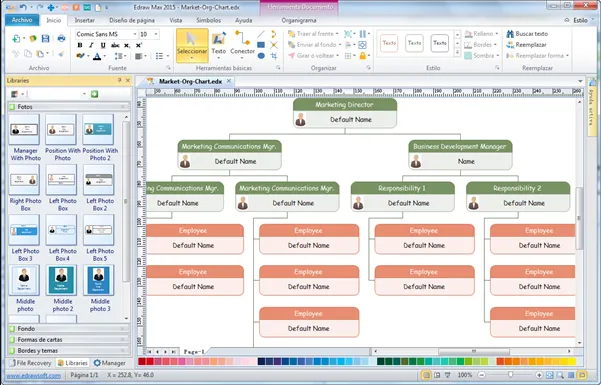This screenshot has width=601, height=385.
Task: Click Reemplazar button
Action: (526, 45)
